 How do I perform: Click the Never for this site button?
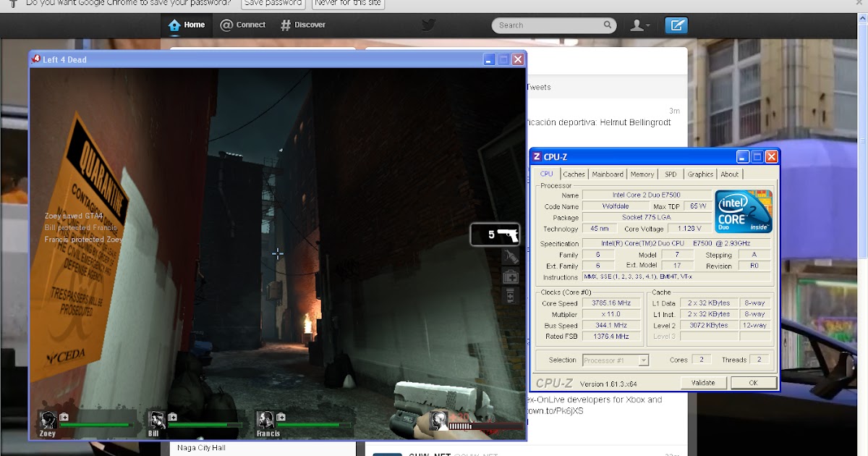348,4
